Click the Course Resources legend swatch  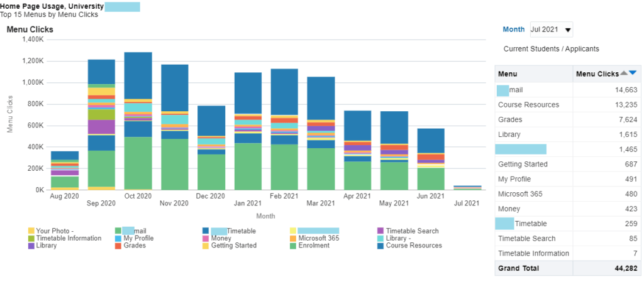(x=380, y=246)
